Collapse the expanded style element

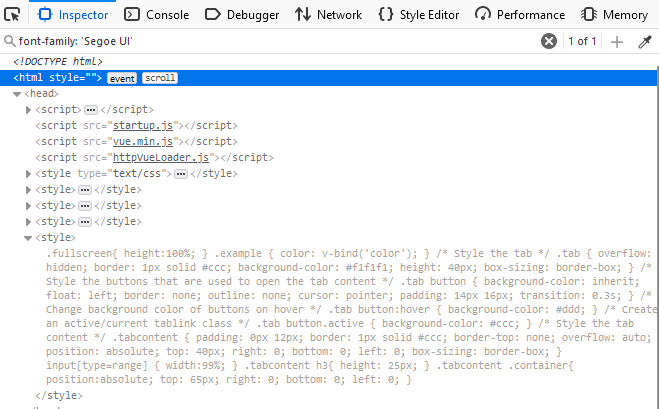(28, 238)
